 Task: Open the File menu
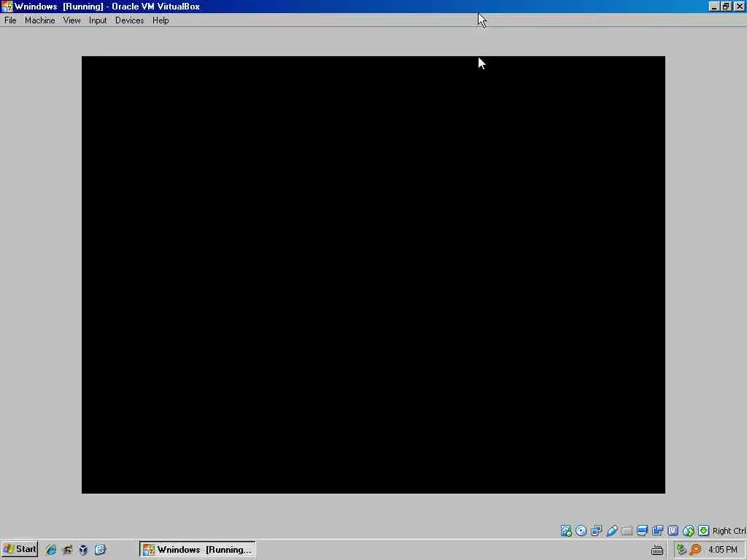point(10,20)
